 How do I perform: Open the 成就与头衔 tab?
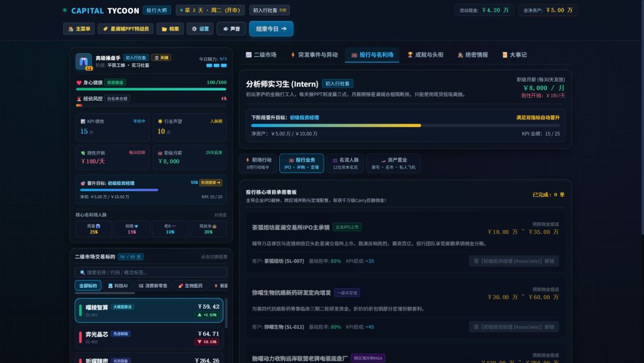[x=426, y=55]
